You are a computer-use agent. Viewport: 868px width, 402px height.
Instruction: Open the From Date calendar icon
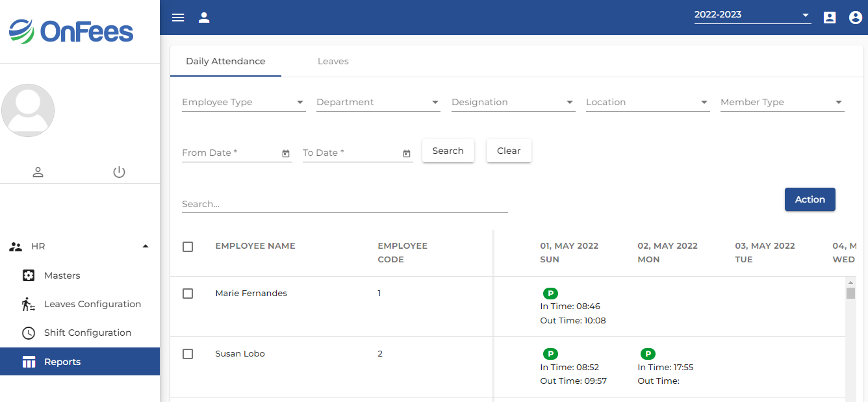[x=286, y=153]
